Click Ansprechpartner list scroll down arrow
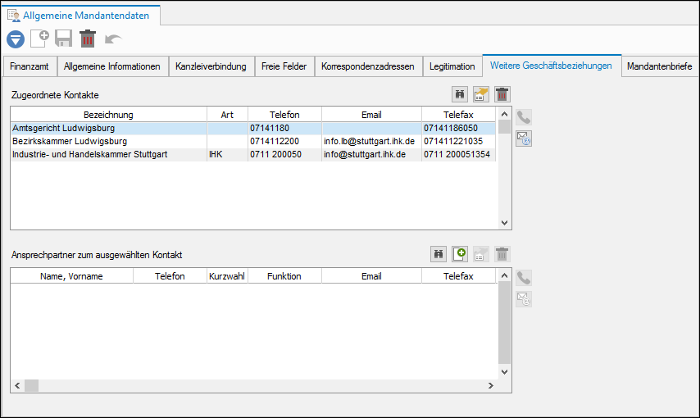The image size is (700, 418). [x=504, y=372]
